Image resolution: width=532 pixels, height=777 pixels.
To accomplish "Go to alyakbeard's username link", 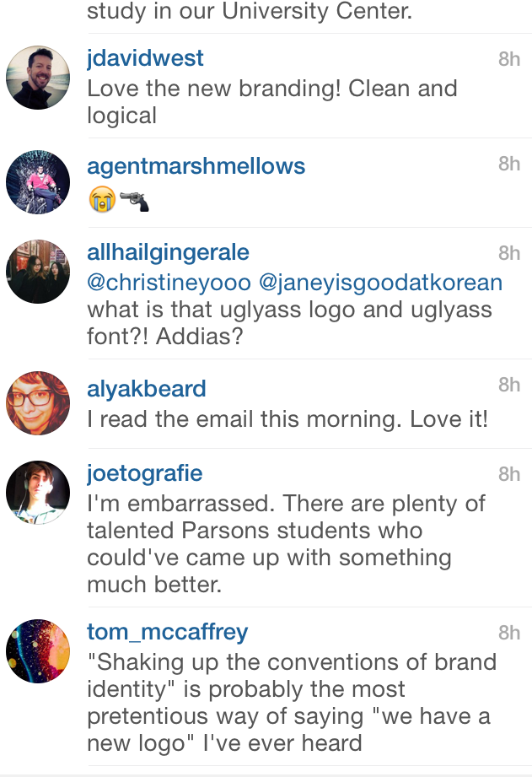I will (147, 388).
